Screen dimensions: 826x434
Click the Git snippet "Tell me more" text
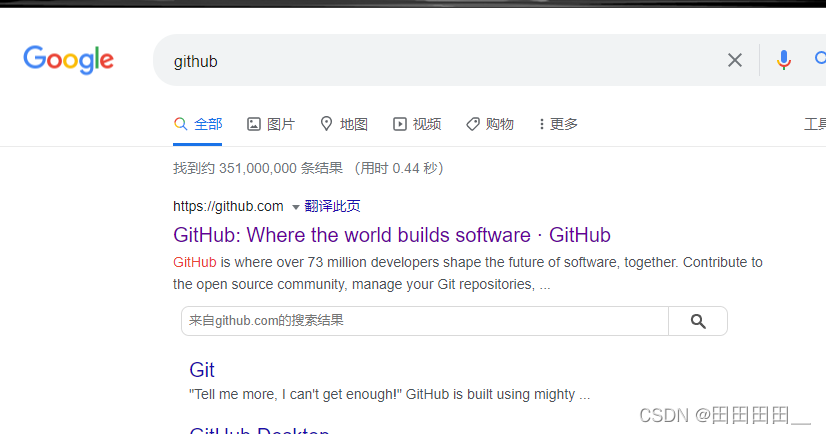coord(389,394)
